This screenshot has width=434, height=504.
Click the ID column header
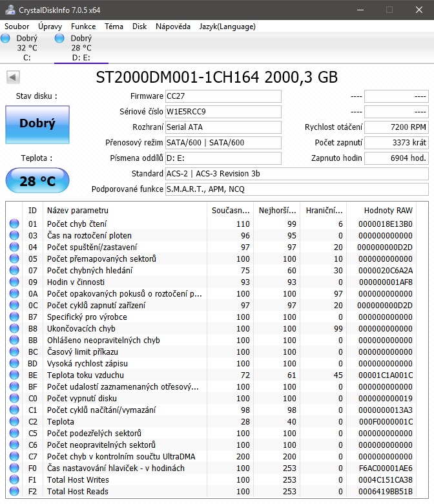pos(32,211)
